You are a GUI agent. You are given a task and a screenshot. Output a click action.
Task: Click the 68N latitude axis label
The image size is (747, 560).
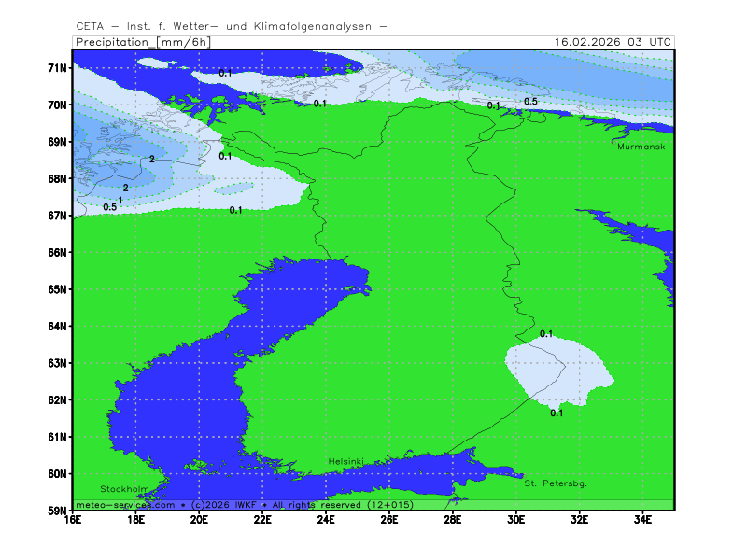click(58, 179)
